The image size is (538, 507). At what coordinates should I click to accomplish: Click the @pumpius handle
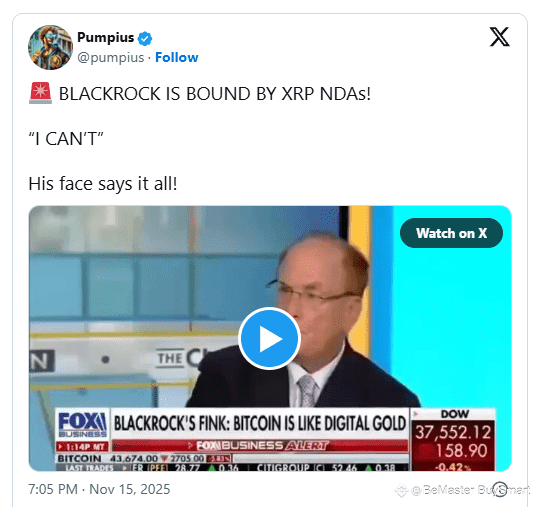tap(110, 57)
